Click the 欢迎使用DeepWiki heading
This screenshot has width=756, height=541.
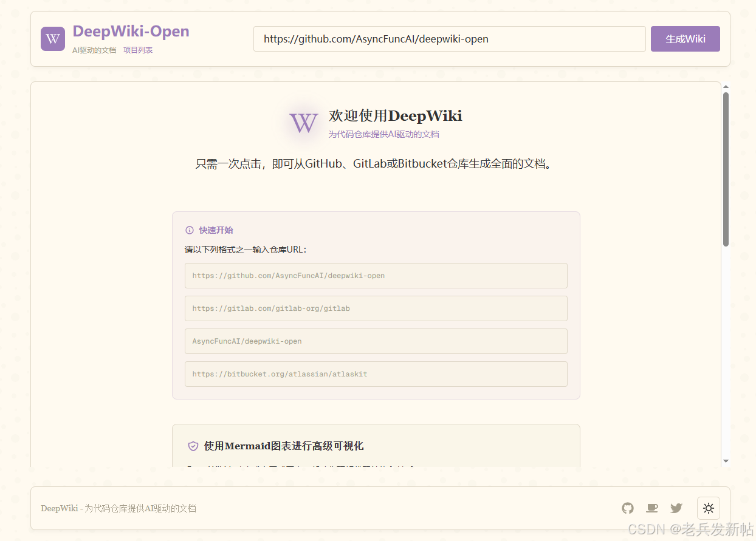396,116
